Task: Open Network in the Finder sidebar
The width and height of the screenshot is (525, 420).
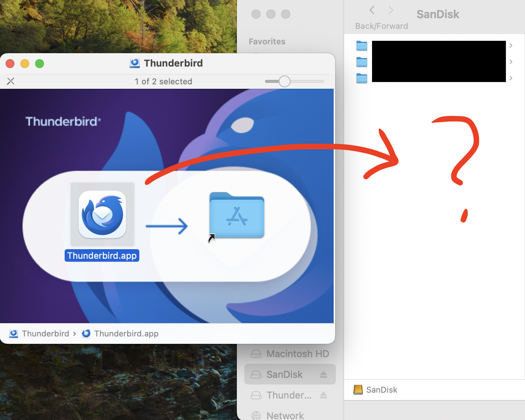Action: [x=290, y=415]
